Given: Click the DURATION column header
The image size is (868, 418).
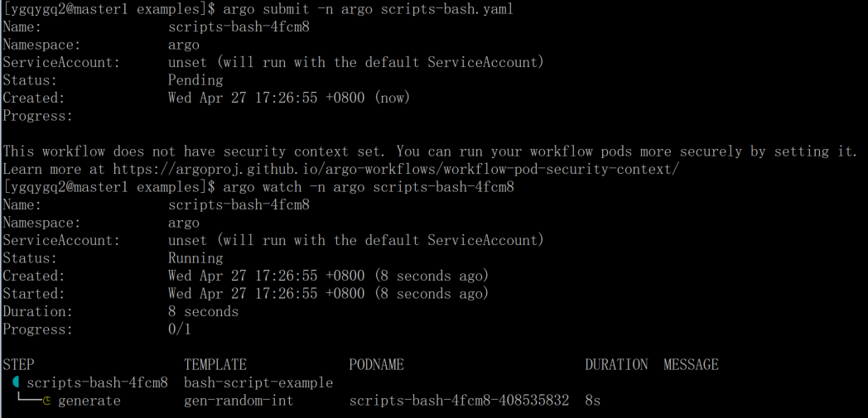Looking at the screenshot, I should point(616,364).
